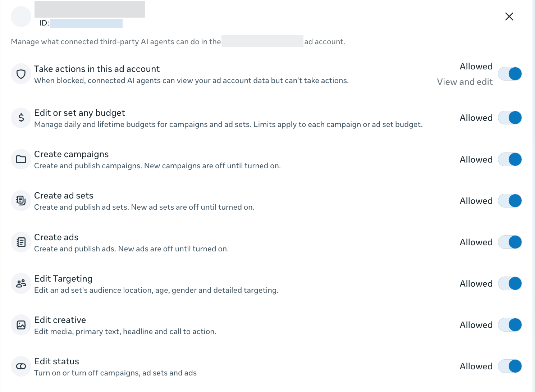Click the View and edit label
Image resolution: width=535 pixels, height=392 pixels.
tap(465, 82)
